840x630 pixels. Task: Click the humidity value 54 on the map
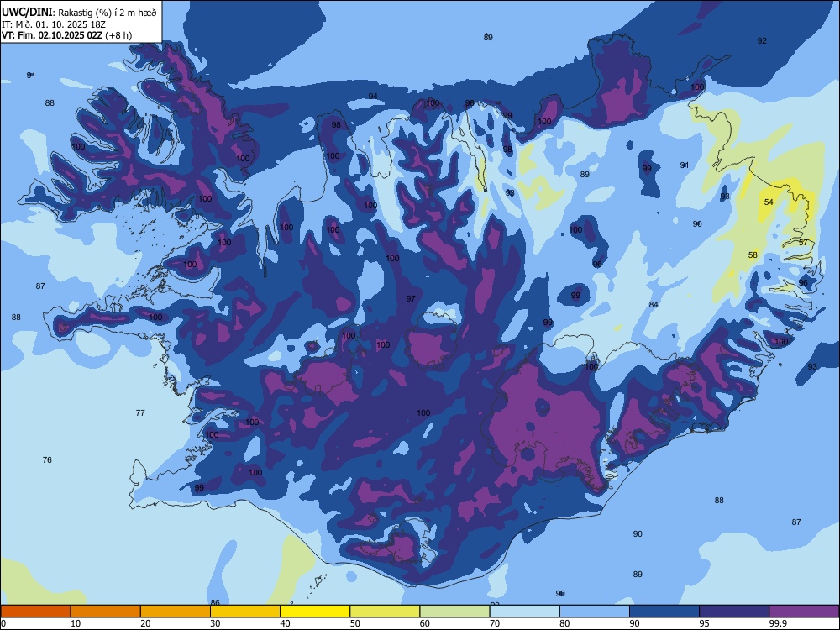tap(769, 202)
